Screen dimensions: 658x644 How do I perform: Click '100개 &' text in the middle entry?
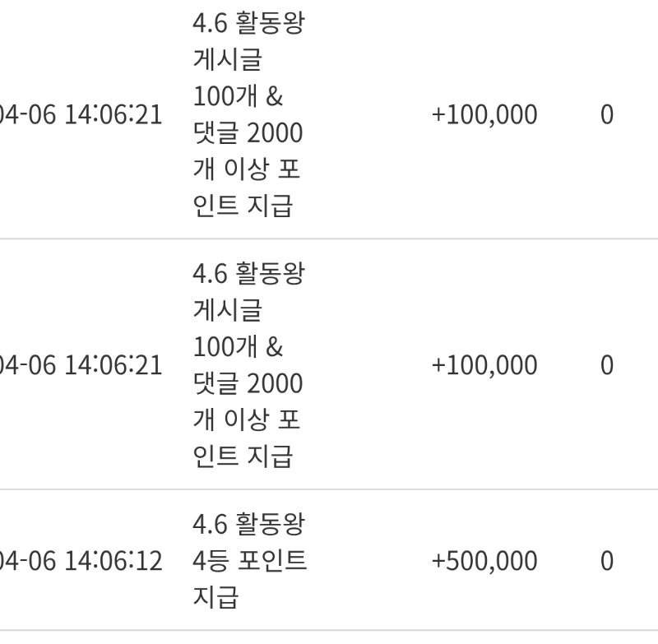coord(238,347)
